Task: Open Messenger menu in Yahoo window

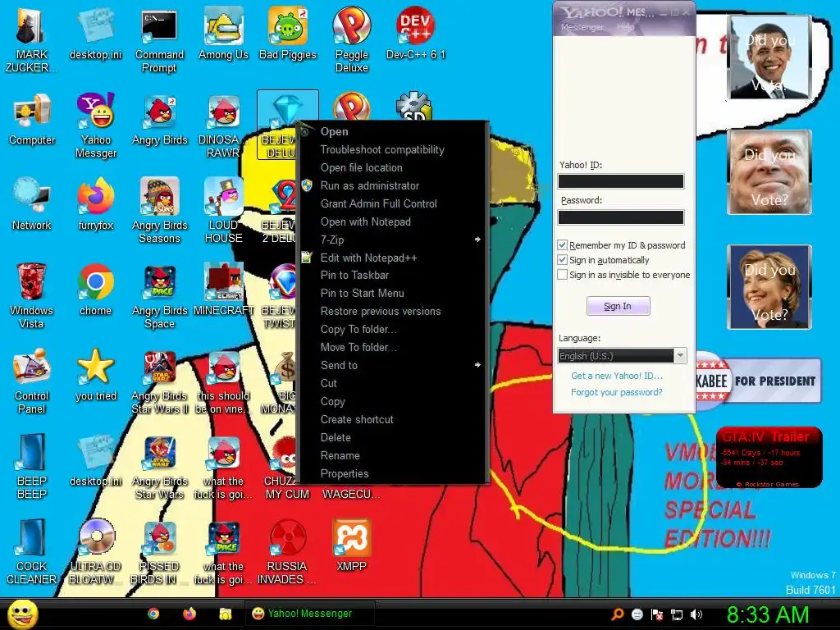Action: (x=582, y=27)
